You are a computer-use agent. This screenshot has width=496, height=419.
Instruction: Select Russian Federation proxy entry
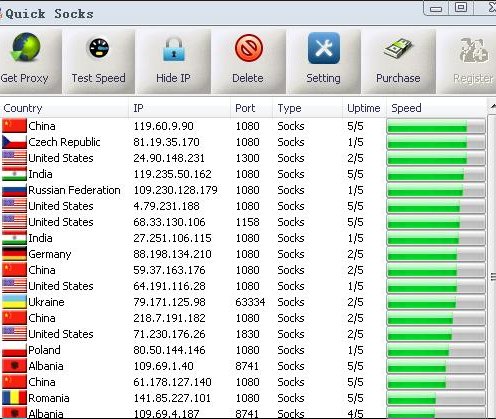[243, 190]
